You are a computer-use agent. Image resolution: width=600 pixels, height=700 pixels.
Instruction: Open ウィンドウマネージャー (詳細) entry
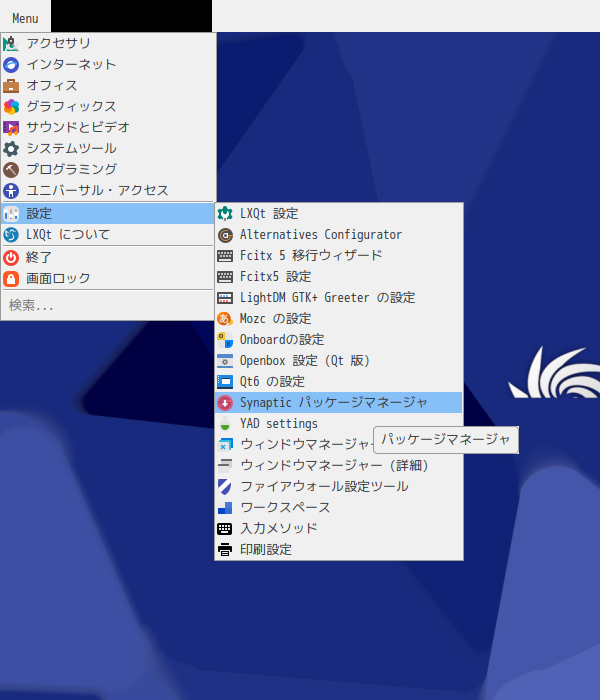[339, 466]
